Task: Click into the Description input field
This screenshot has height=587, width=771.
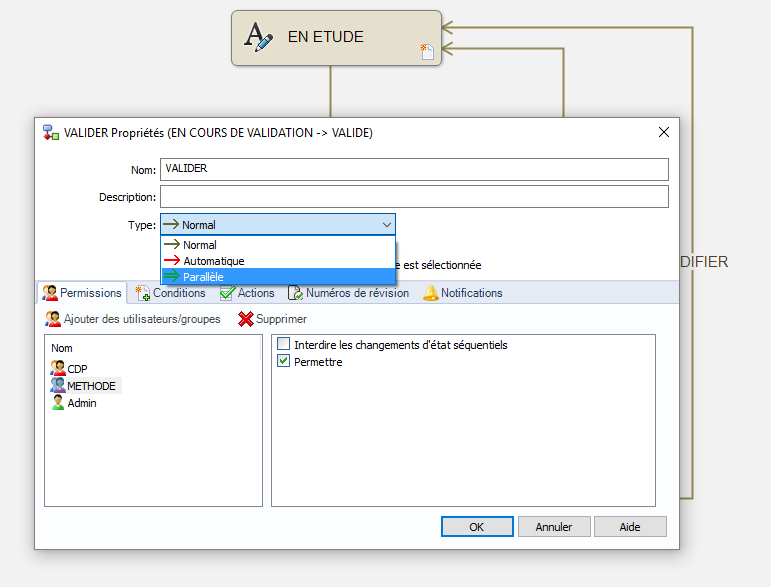Action: click(x=414, y=197)
